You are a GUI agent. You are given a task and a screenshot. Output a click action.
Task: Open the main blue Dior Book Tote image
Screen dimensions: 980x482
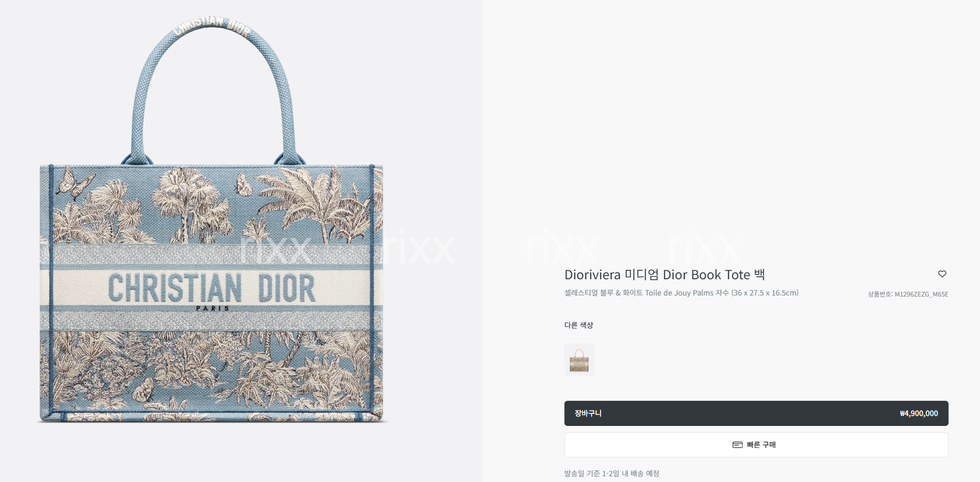tap(212, 220)
